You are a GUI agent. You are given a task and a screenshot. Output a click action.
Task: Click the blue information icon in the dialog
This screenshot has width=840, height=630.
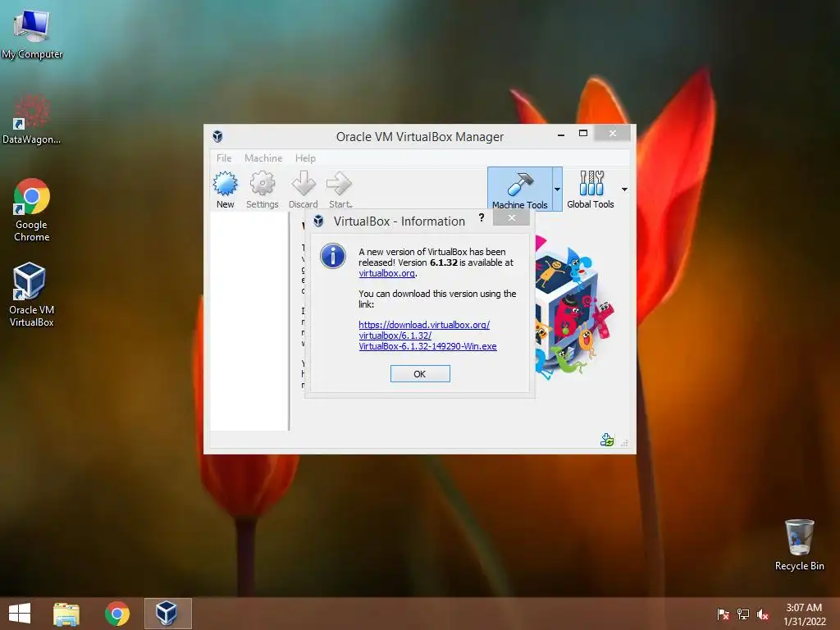[333, 256]
